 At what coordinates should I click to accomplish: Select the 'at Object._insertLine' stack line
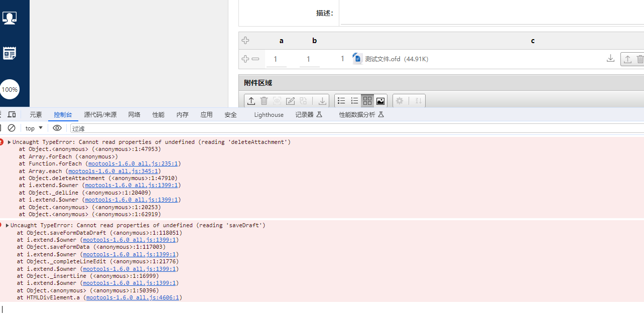pos(88,276)
